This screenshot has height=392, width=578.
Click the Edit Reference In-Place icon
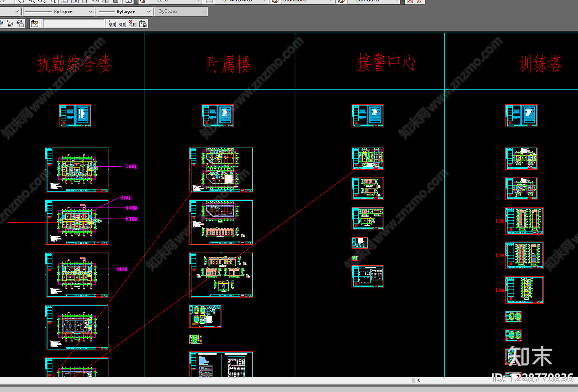click(35, 24)
